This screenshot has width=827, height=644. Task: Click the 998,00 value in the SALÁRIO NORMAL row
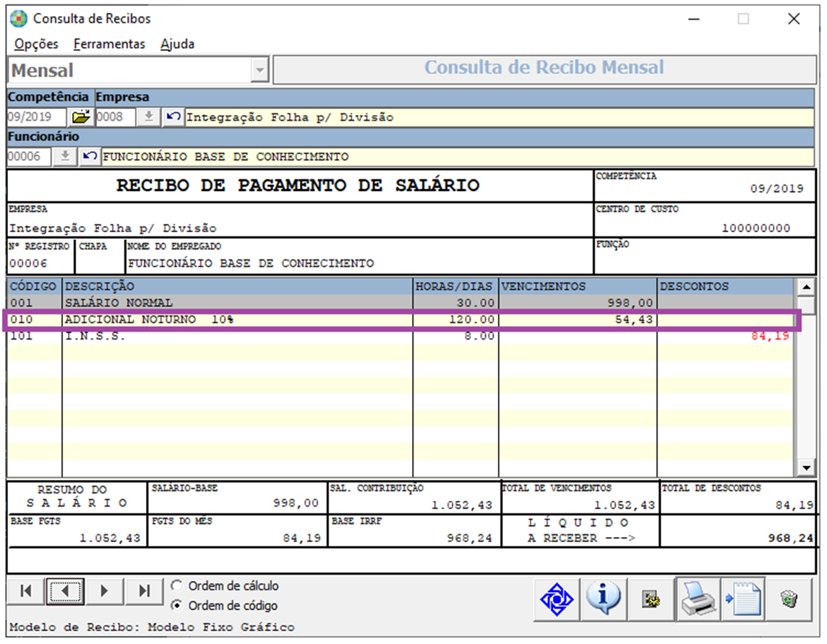[x=630, y=303]
